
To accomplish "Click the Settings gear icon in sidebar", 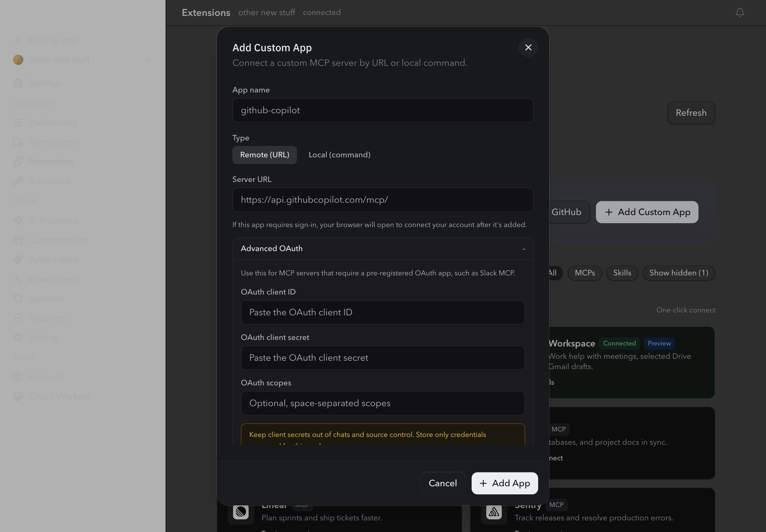I will coord(18,83).
